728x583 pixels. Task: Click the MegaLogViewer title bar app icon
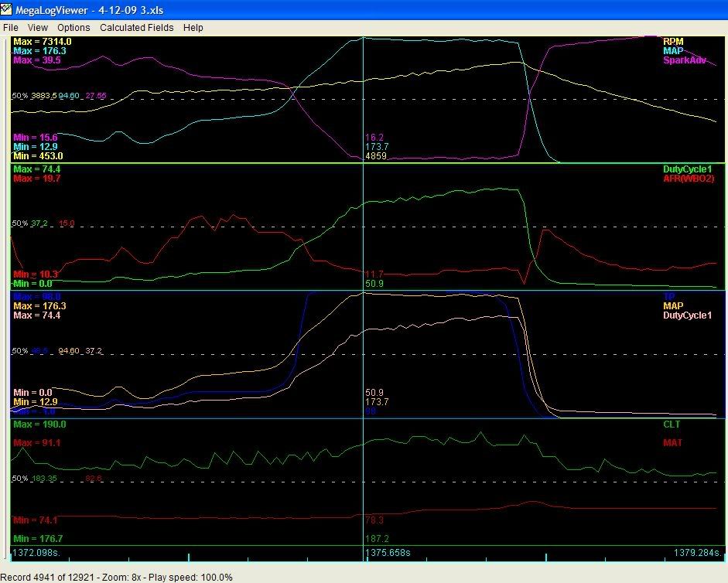(6, 9)
